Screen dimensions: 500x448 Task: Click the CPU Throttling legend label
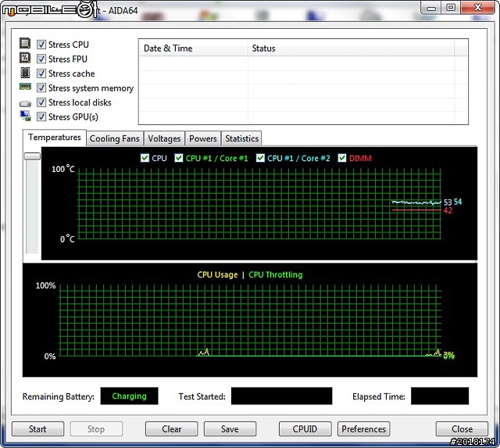(x=276, y=274)
